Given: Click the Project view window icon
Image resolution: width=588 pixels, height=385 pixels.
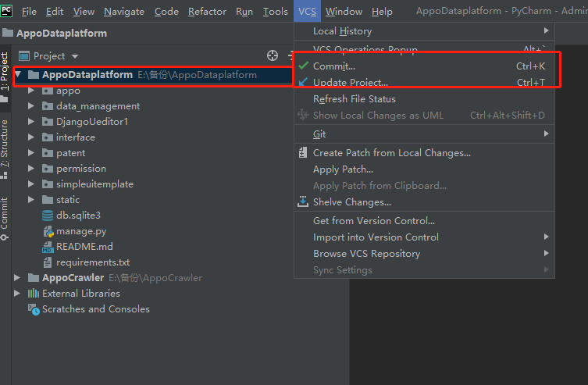Looking at the screenshot, I should point(24,56).
